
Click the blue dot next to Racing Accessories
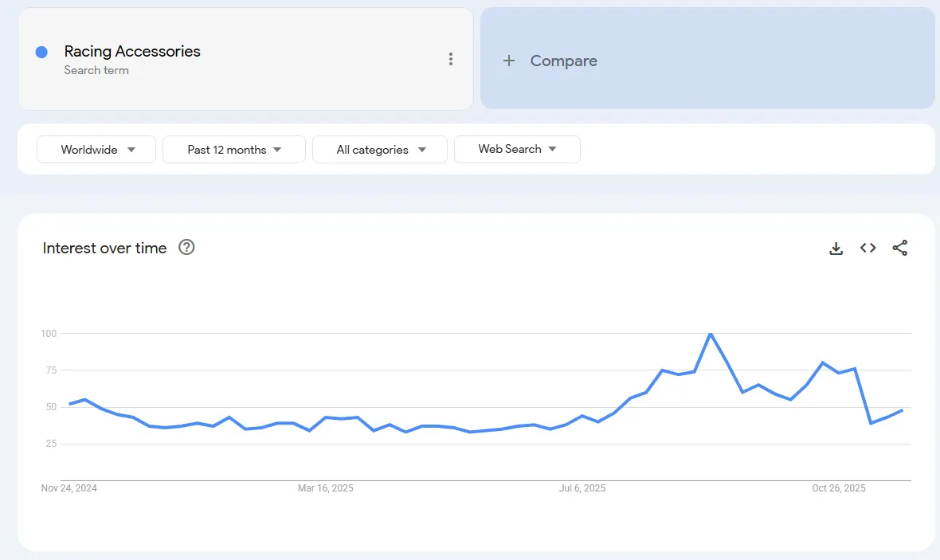41,52
